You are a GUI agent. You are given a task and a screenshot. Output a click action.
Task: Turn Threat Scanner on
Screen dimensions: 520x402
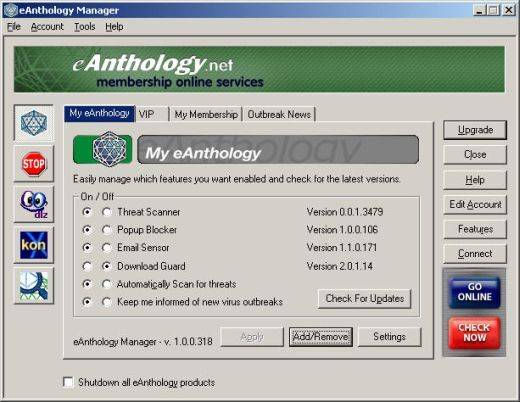(x=87, y=212)
